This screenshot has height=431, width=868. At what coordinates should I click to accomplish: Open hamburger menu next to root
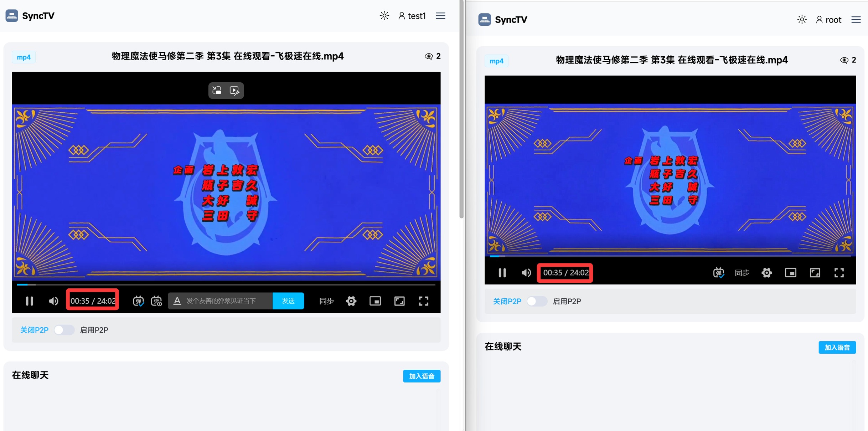(856, 20)
